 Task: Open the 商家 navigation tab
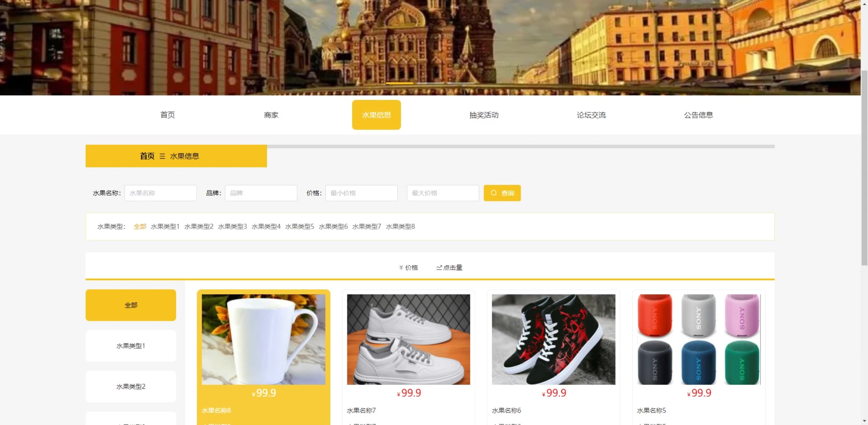271,115
